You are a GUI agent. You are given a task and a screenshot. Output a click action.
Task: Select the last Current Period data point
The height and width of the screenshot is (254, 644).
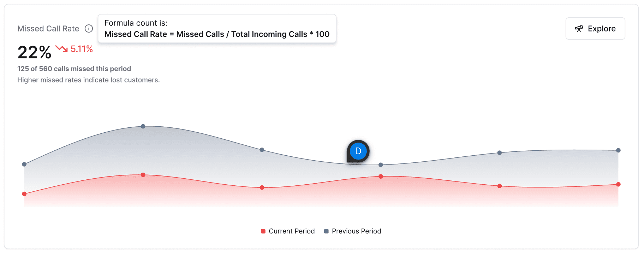click(x=618, y=184)
